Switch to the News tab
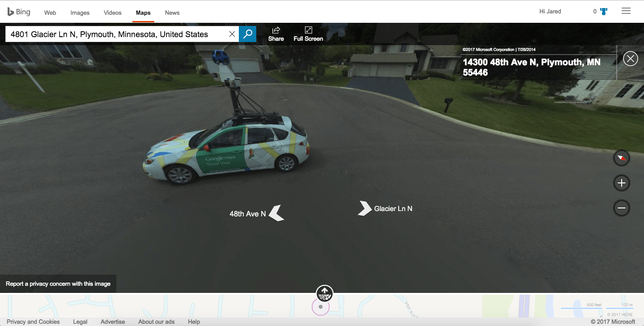The height and width of the screenshot is (326, 644). (x=172, y=13)
